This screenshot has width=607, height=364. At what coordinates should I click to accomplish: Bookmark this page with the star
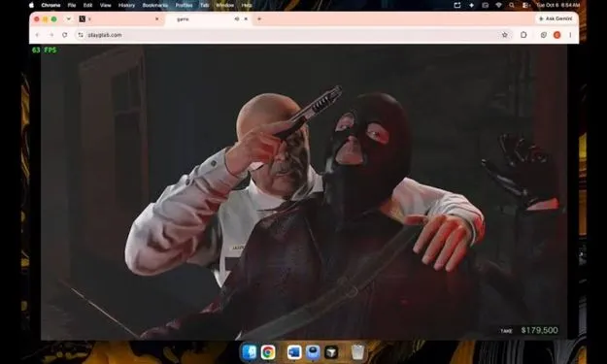[504, 35]
